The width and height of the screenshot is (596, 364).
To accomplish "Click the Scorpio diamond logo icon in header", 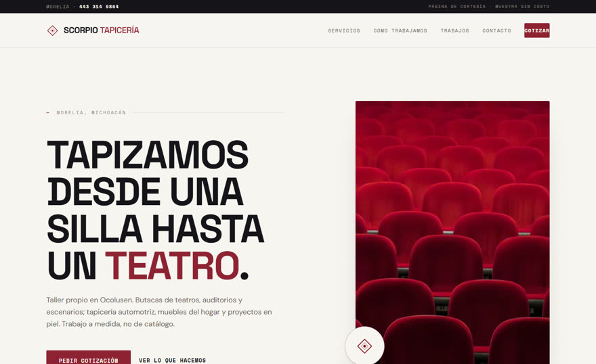I will click(x=52, y=30).
